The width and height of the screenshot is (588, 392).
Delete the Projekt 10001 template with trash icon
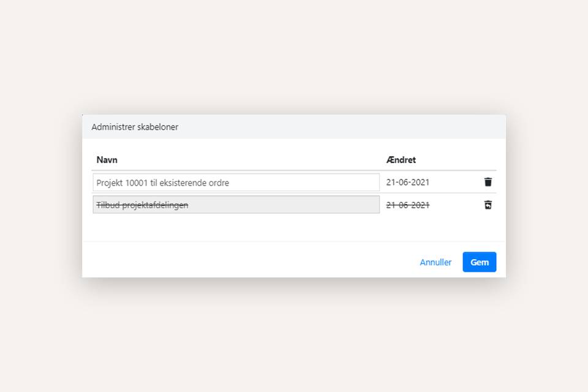pyautogui.click(x=488, y=182)
